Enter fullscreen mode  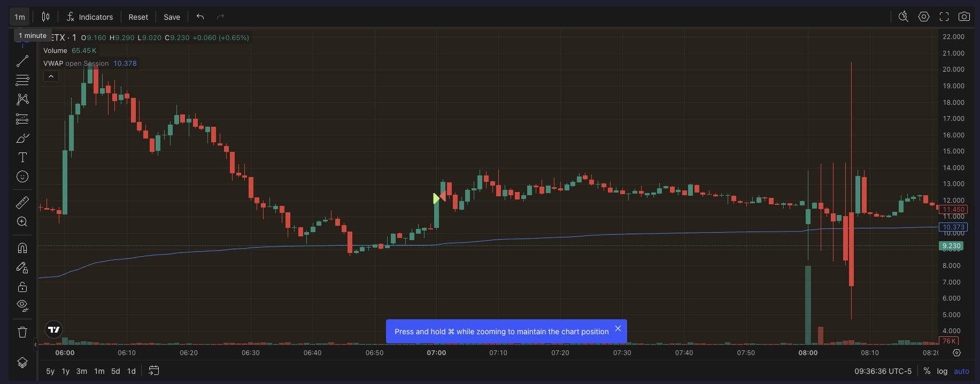(944, 17)
